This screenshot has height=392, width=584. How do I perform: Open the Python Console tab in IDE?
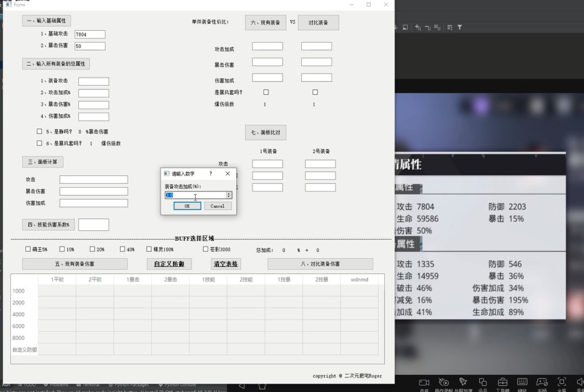[x=177, y=385]
